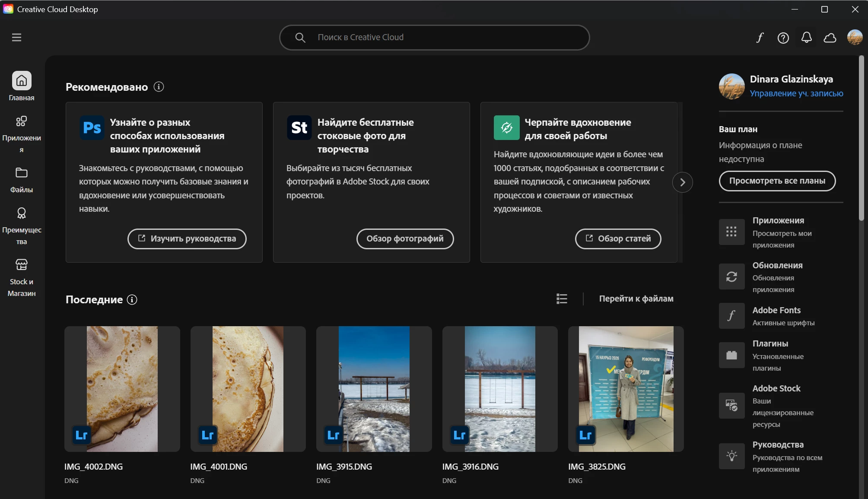Image resolution: width=868 pixels, height=499 pixels.
Task: Click Управление уч. записью link
Action: (x=796, y=93)
